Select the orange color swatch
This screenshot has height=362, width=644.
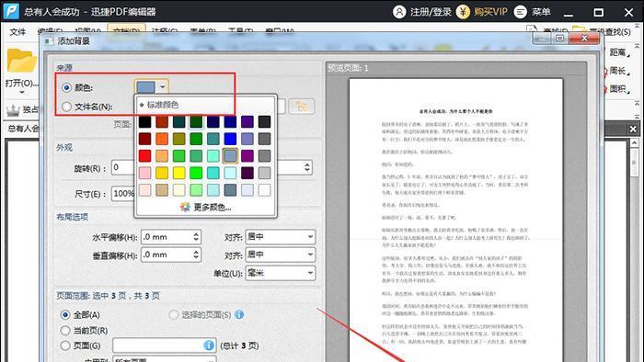tap(162, 139)
